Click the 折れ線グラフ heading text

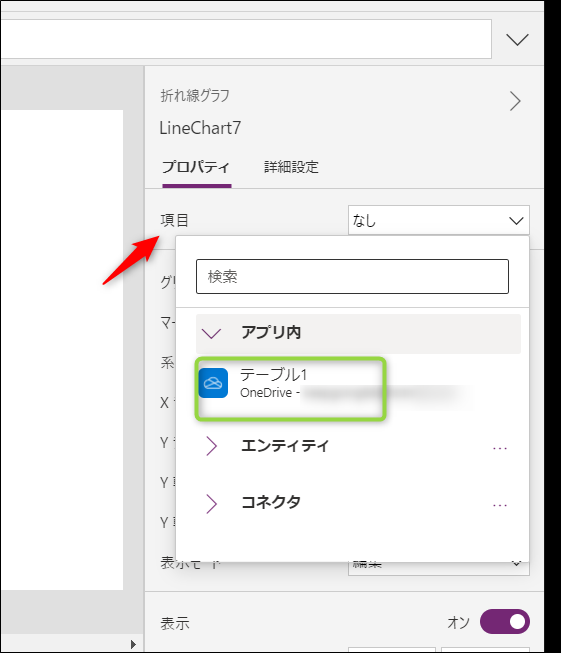[195, 96]
